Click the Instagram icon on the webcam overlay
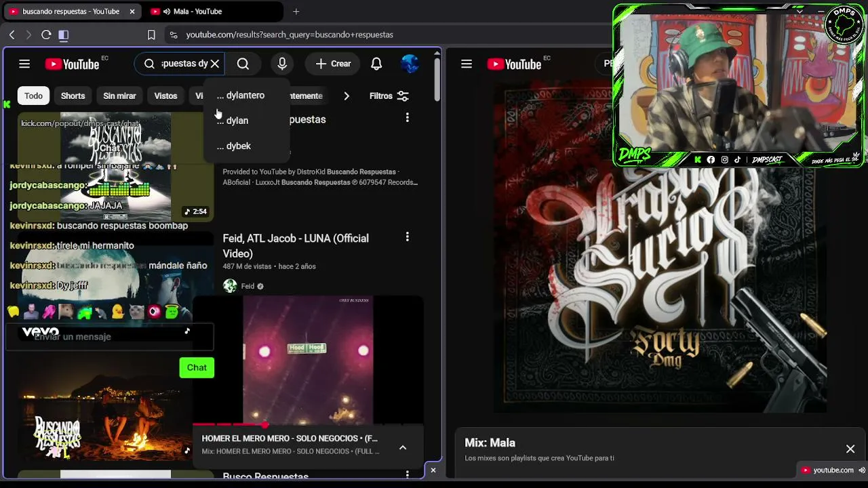This screenshot has height=488, width=868. point(724,160)
